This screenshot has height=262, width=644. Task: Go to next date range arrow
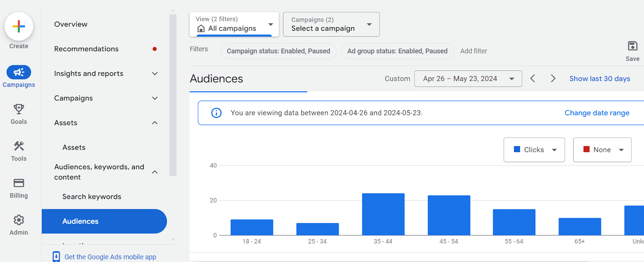[x=553, y=78]
